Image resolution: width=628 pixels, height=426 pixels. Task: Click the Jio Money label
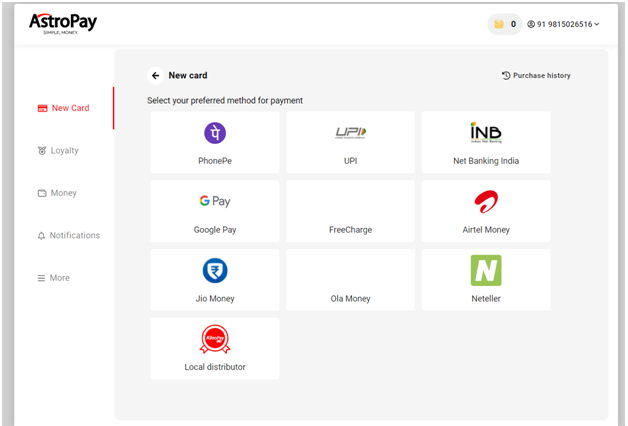click(x=215, y=299)
